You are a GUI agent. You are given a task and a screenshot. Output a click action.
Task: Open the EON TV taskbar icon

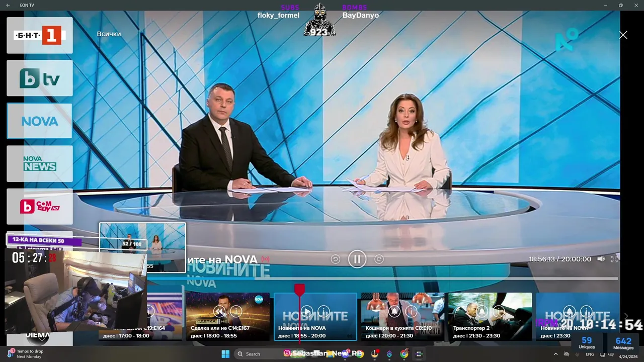419,354
